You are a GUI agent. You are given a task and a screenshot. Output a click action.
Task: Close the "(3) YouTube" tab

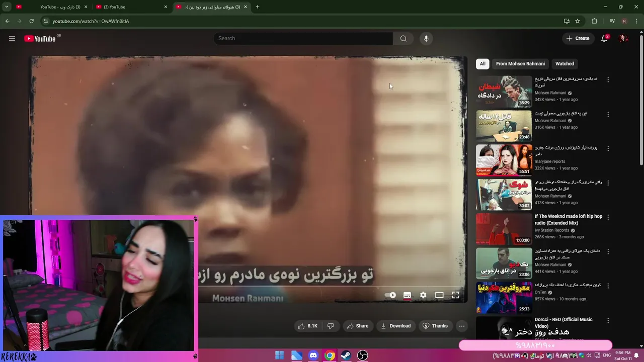pos(166,7)
